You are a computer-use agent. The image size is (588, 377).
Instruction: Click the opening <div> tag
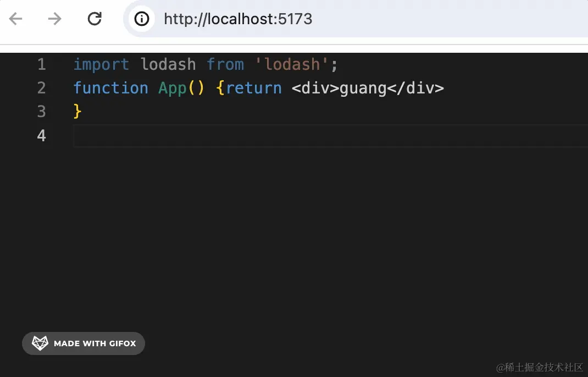[x=315, y=88]
